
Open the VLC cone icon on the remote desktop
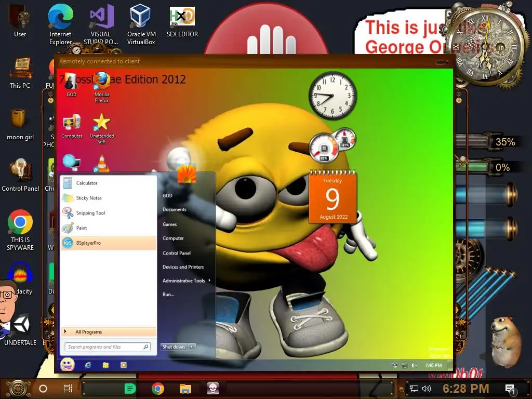102,164
